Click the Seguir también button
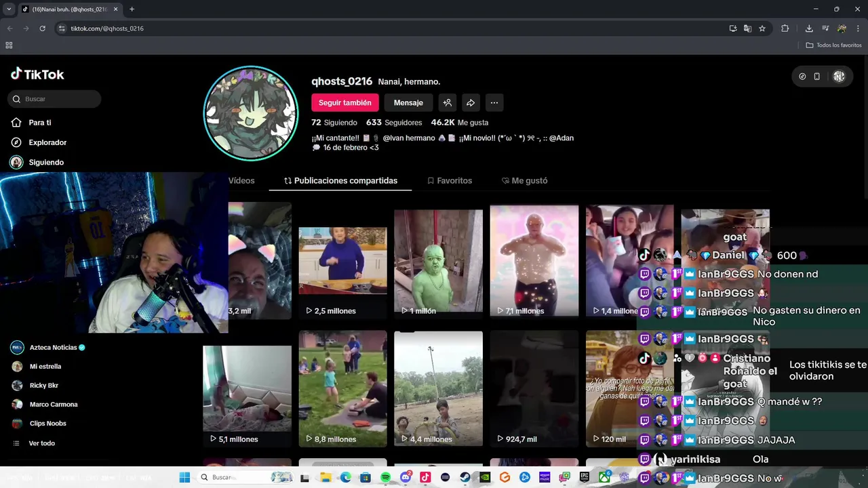868x488 pixels. (344, 102)
